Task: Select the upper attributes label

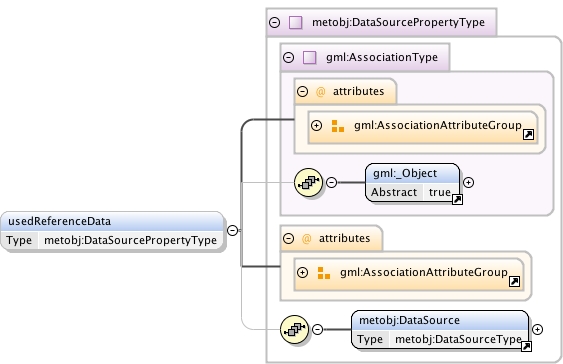Action: click(358, 91)
